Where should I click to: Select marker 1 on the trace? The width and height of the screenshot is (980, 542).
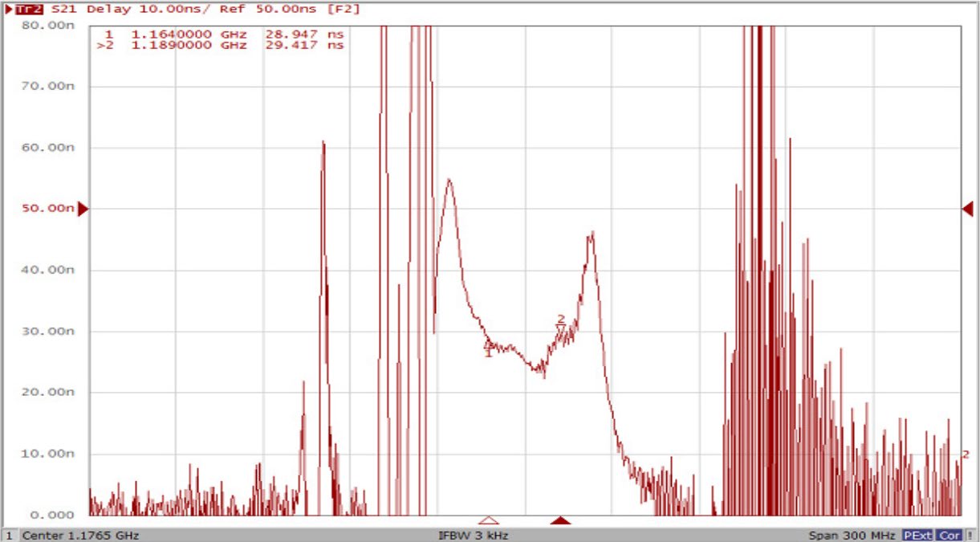click(487, 347)
